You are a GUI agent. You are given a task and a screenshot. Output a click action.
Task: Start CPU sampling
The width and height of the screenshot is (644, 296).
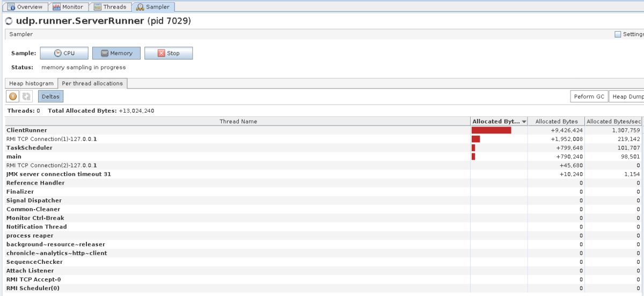64,53
